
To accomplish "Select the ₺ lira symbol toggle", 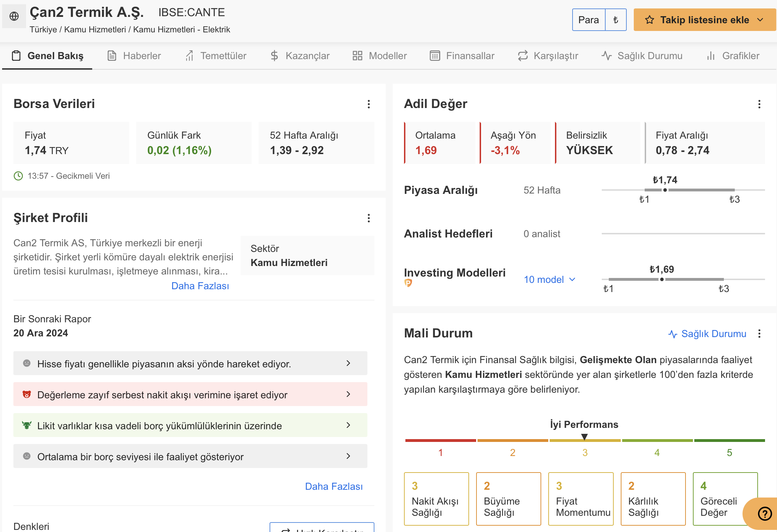I will coord(616,20).
